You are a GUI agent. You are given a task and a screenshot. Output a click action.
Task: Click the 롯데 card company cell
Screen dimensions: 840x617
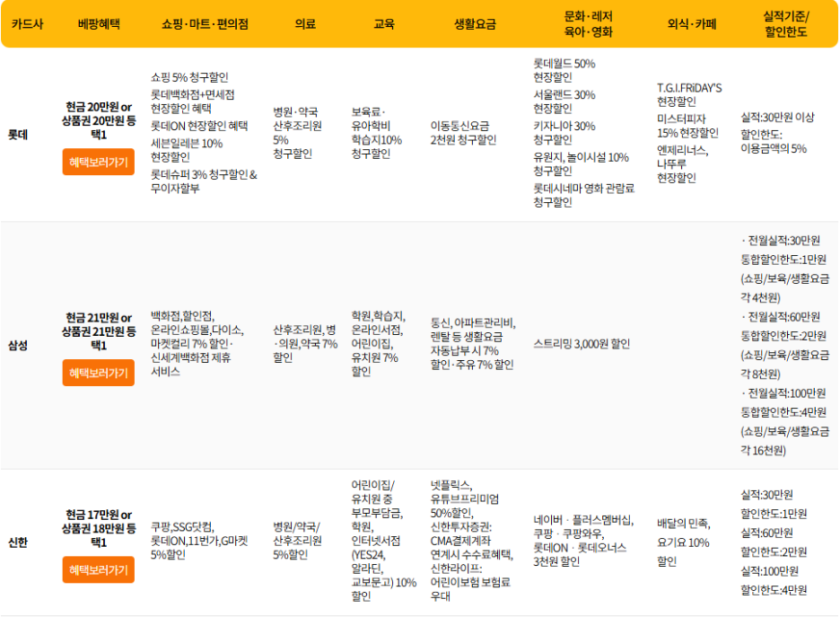pos(18,135)
